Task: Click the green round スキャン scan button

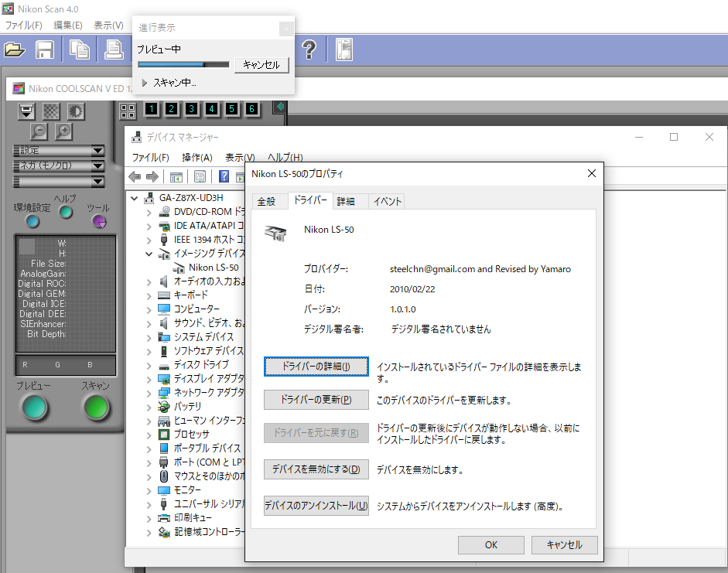Action: click(97, 408)
